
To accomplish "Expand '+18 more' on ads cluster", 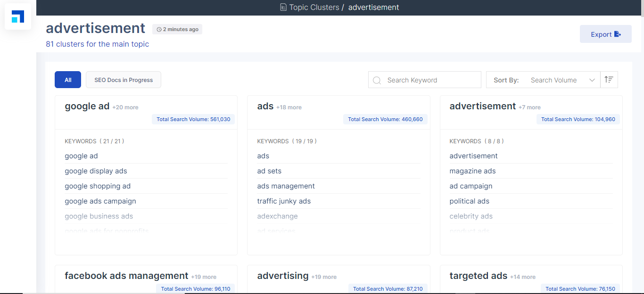I will (289, 107).
